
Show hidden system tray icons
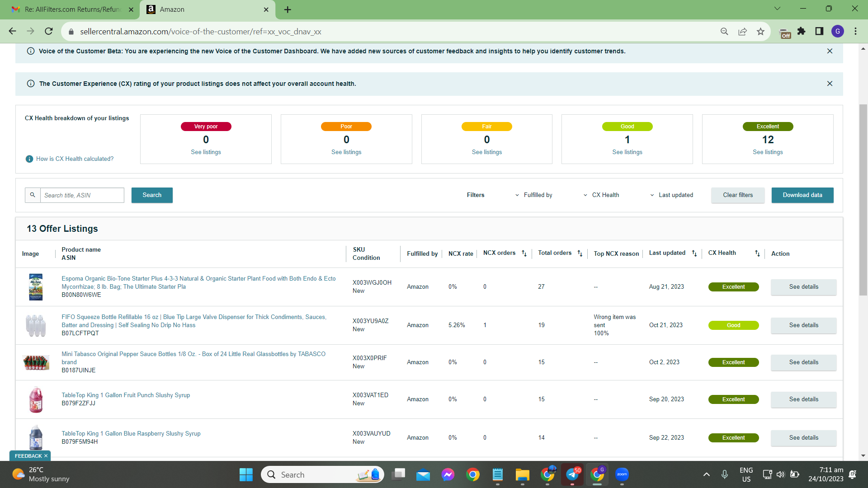(x=706, y=474)
